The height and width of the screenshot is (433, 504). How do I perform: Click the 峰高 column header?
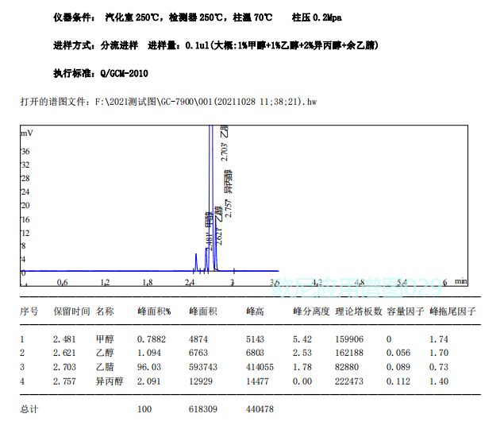[255, 311]
